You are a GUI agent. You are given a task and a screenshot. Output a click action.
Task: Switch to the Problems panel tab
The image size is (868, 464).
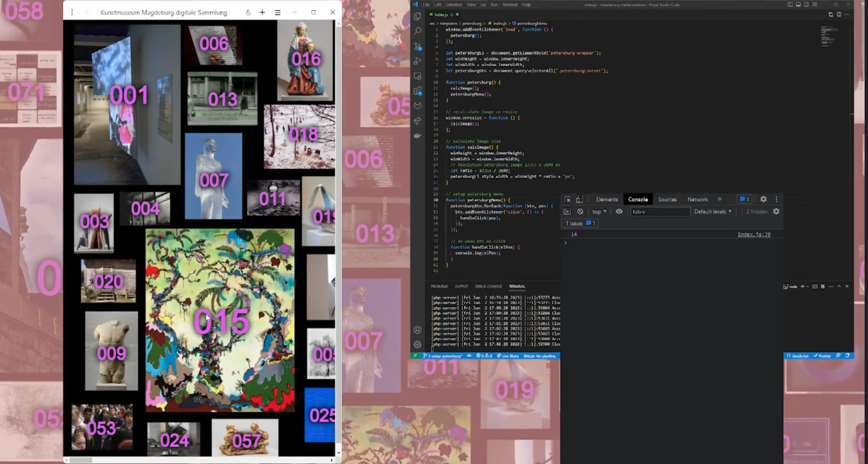coord(439,286)
